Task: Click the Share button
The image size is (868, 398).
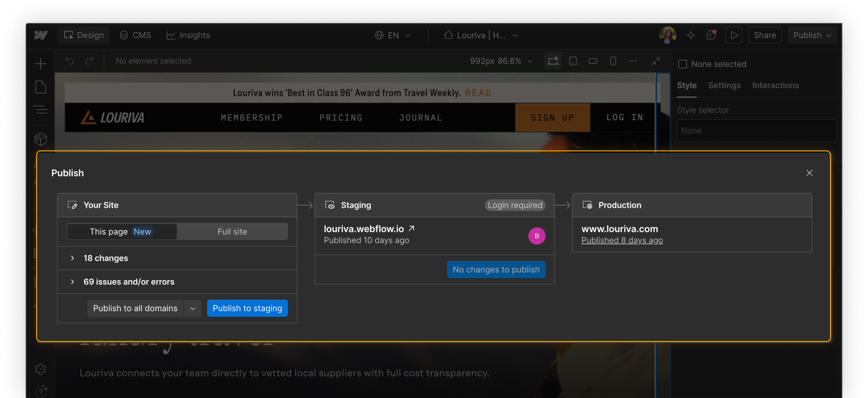Action: pos(764,35)
